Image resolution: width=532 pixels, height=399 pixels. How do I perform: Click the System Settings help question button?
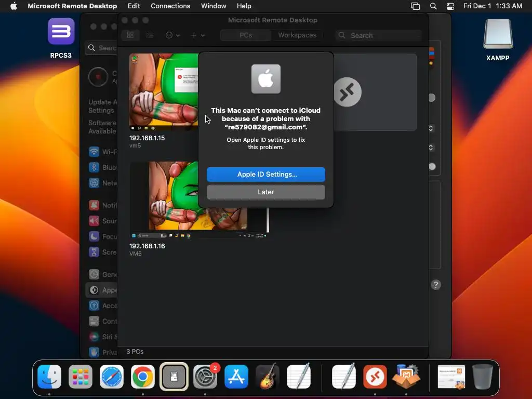click(x=436, y=285)
